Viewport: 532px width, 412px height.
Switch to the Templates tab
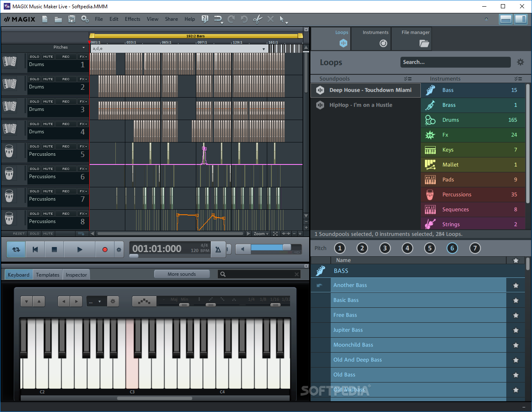pos(48,275)
